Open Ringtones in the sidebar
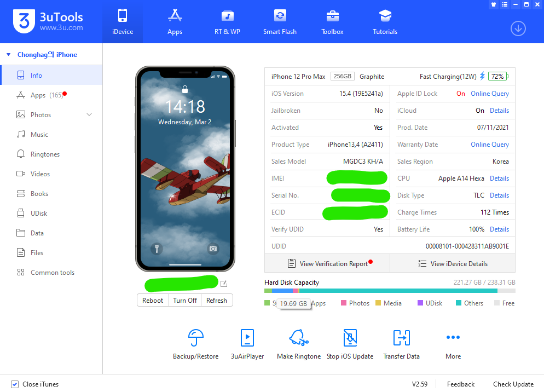The width and height of the screenshot is (544, 392). click(x=51, y=154)
